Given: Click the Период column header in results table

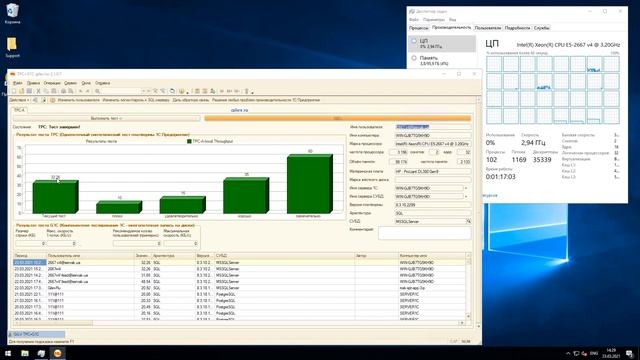Looking at the screenshot, I should coord(30,256).
